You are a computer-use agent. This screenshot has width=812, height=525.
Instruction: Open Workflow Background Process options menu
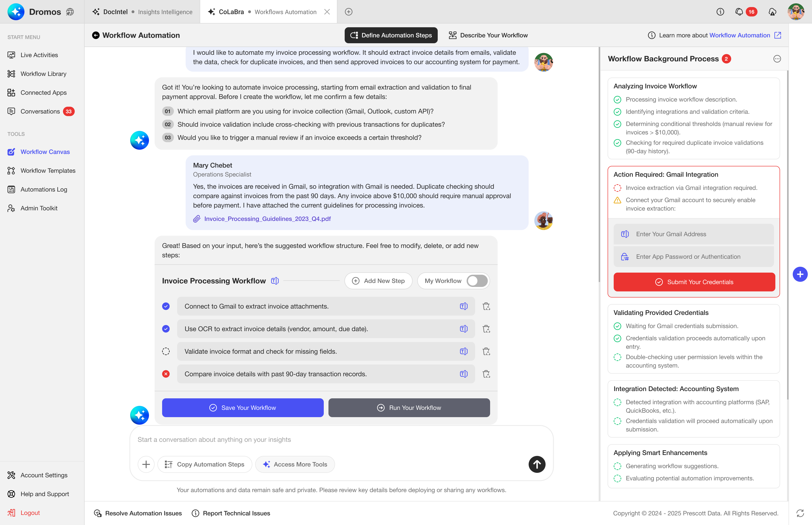pyautogui.click(x=777, y=59)
